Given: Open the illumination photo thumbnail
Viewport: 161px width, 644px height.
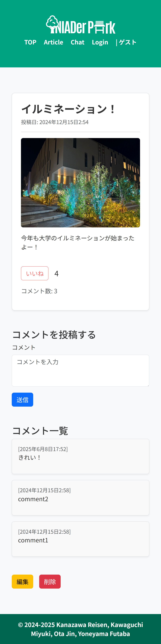Looking at the screenshot, I should tap(80, 182).
